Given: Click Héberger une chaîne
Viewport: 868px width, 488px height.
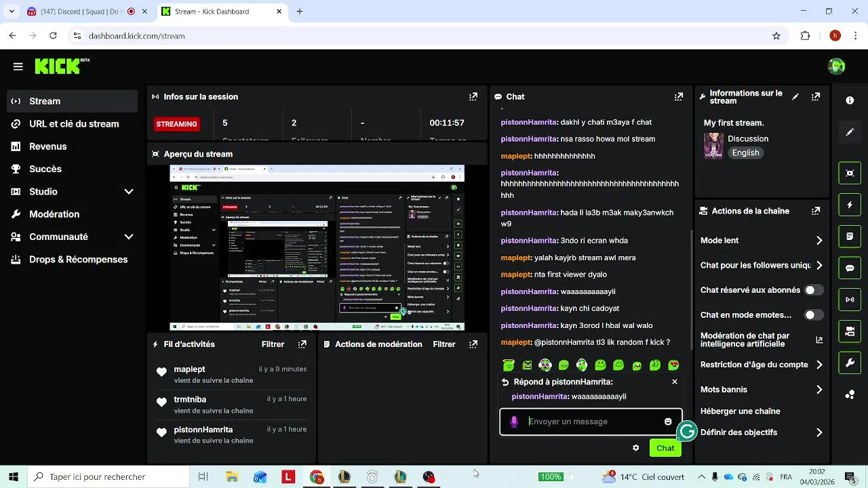Looking at the screenshot, I should [x=741, y=411].
